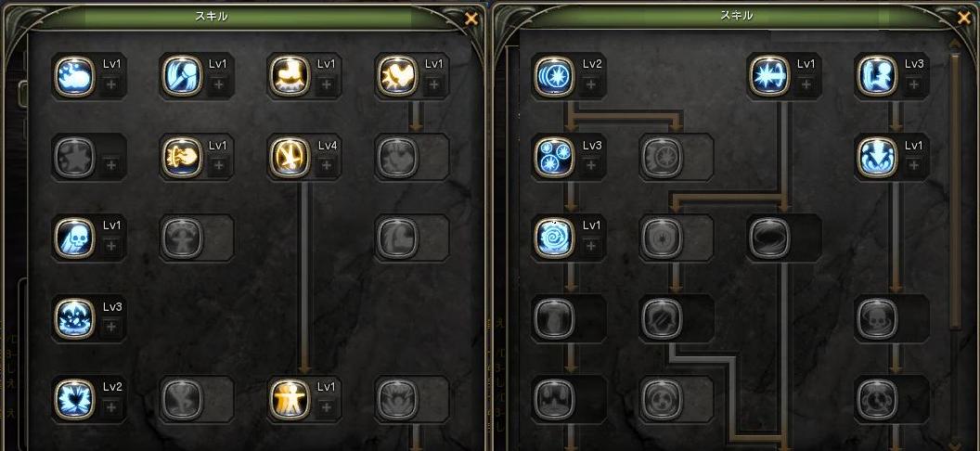The width and height of the screenshot is (980, 451).
Task: Raise level of the spiral vortex skill
Action: (591, 246)
